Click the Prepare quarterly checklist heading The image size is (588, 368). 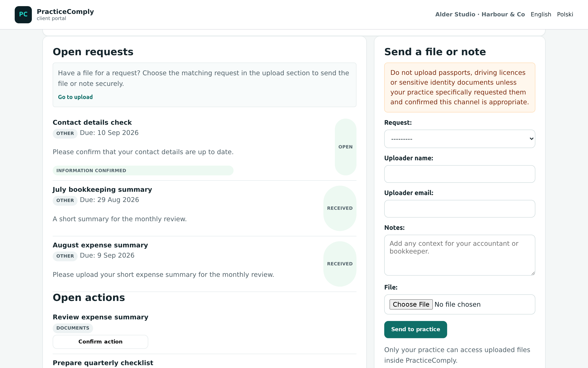coord(103,363)
